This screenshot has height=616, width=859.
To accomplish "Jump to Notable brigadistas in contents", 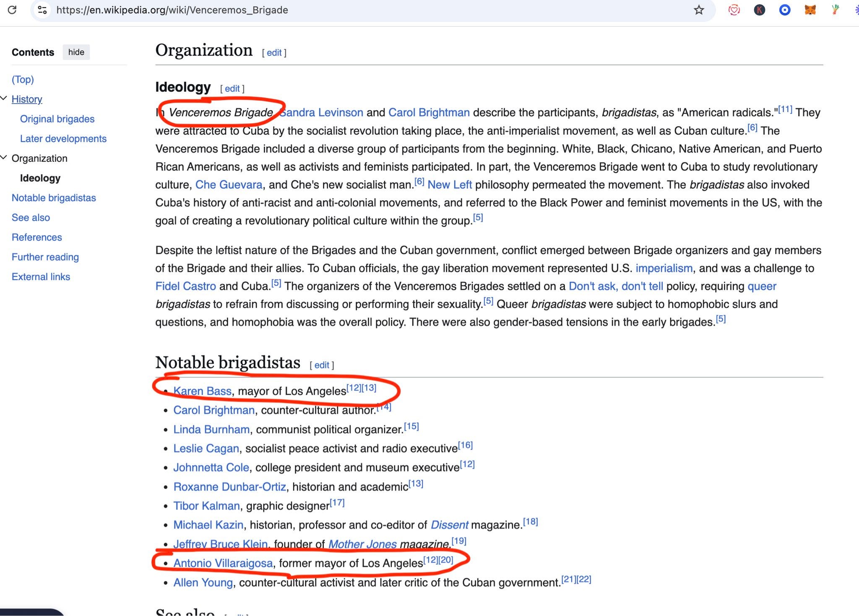I will tap(54, 198).
